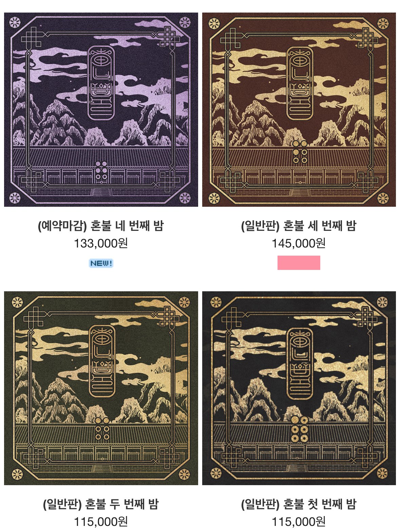Image resolution: width=400 pixels, height=532 pixels.
Task: Click the 145,000원 price
Action: click(299, 243)
